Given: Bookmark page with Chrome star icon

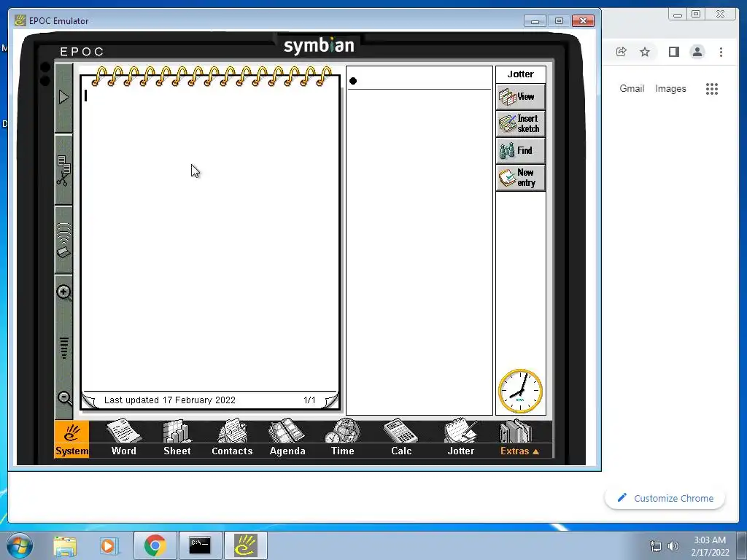Looking at the screenshot, I should point(645,52).
